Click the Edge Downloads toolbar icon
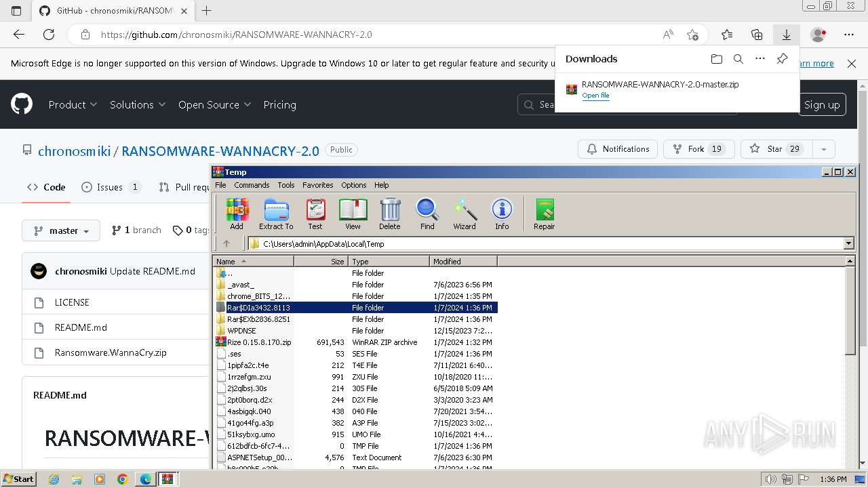The width and height of the screenshot is (868, 488). (786, 35)
